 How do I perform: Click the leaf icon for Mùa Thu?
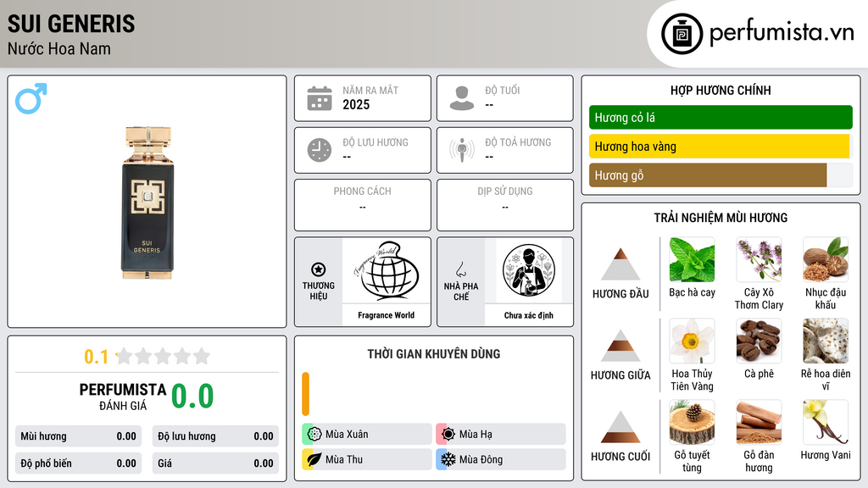coord(314,459)
